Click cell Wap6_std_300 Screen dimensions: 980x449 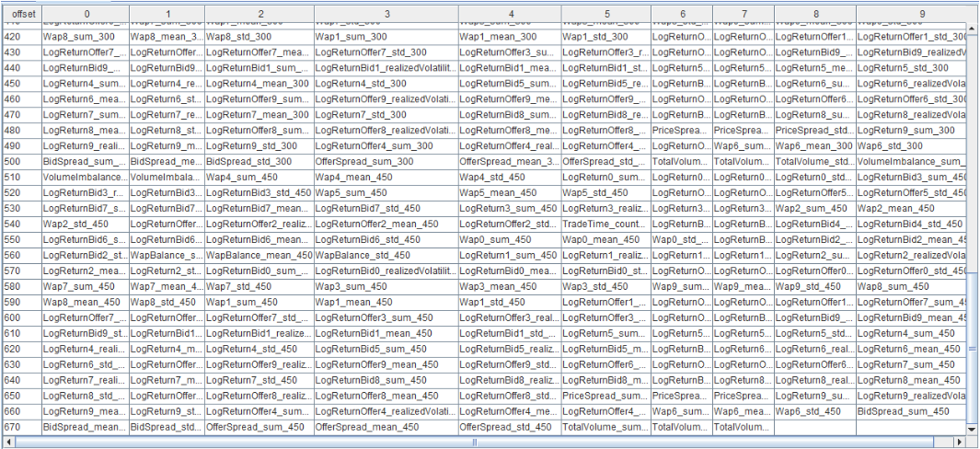pyautogui.click(x=912, y=145)
